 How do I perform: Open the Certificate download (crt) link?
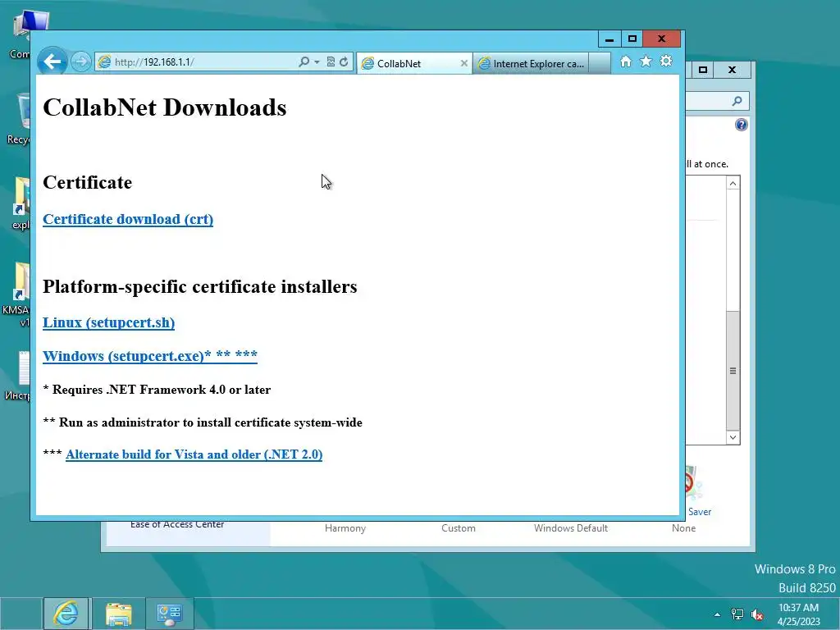coord(128,219)
